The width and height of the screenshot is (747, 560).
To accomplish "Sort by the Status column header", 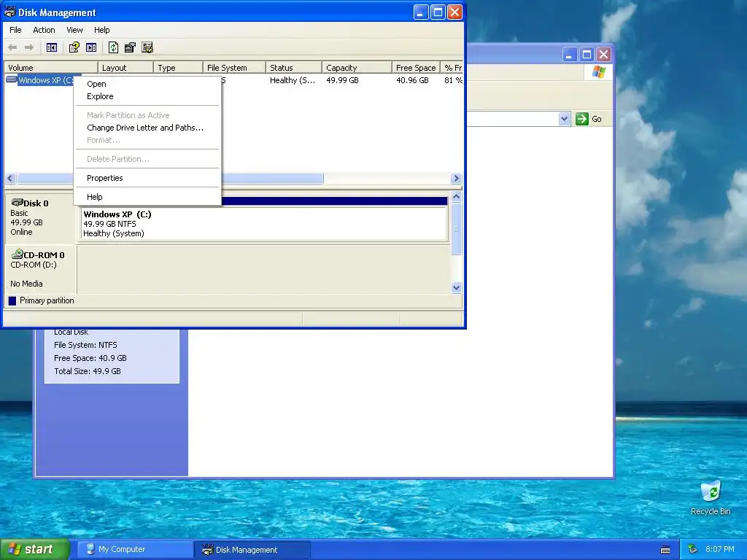I will tap(294, 68).
